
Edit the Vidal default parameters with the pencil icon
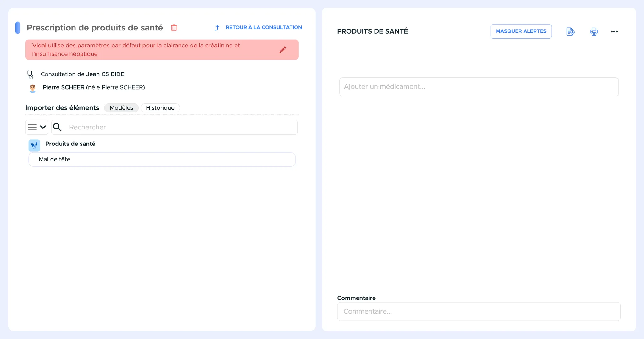283,50
